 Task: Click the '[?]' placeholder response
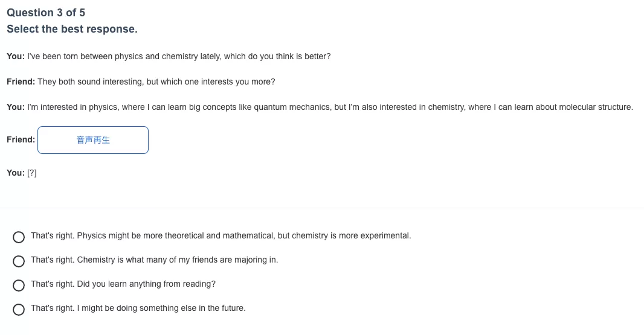point(32,173)
